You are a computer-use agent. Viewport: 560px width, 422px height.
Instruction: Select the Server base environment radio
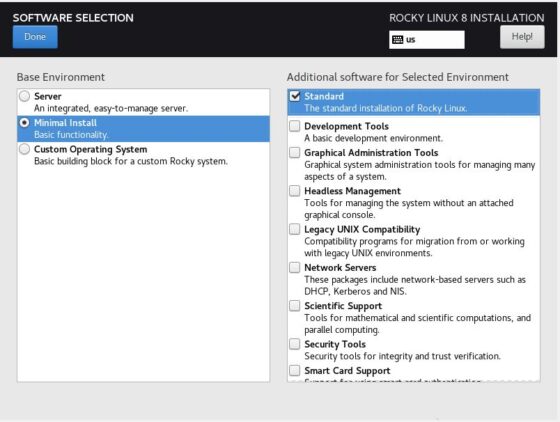point(24,96)
